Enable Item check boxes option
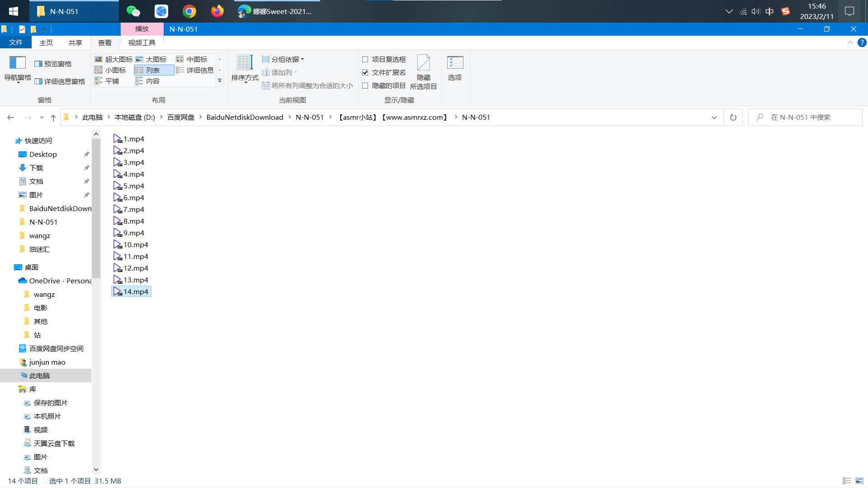Viewport: 868px width, 488px height. tap(365, 59)
